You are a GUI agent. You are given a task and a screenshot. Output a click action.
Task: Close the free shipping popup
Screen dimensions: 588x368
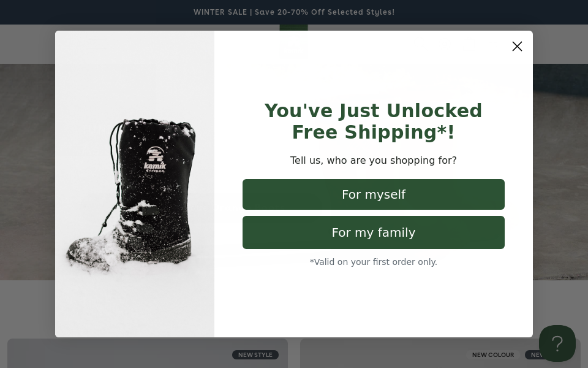(517, 47)
